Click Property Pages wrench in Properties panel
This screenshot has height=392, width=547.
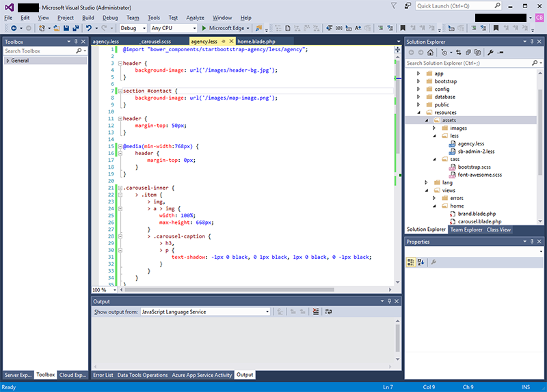point(433,262)
